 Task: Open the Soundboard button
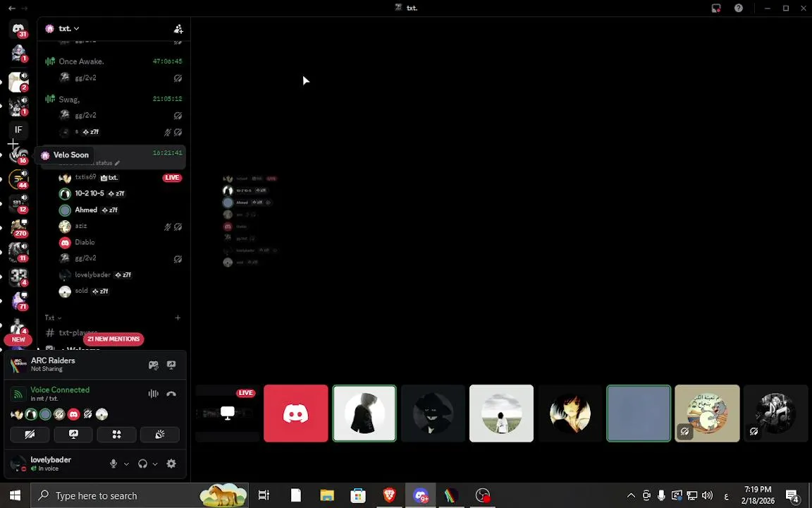click(160, 435)
